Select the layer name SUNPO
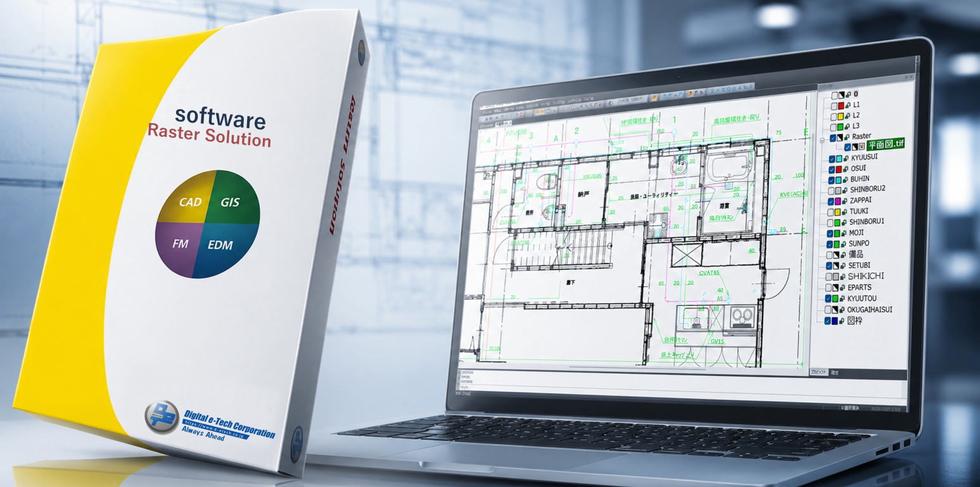The image size is (980, 487). click(x=860, y=243)
